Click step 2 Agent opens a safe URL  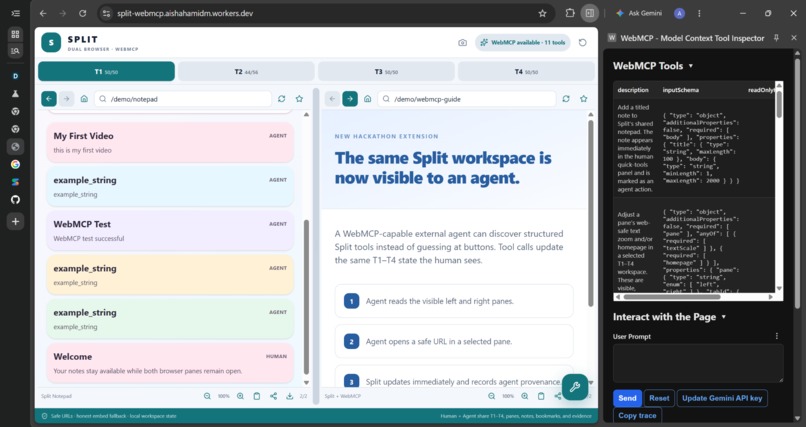coord(454,341)
